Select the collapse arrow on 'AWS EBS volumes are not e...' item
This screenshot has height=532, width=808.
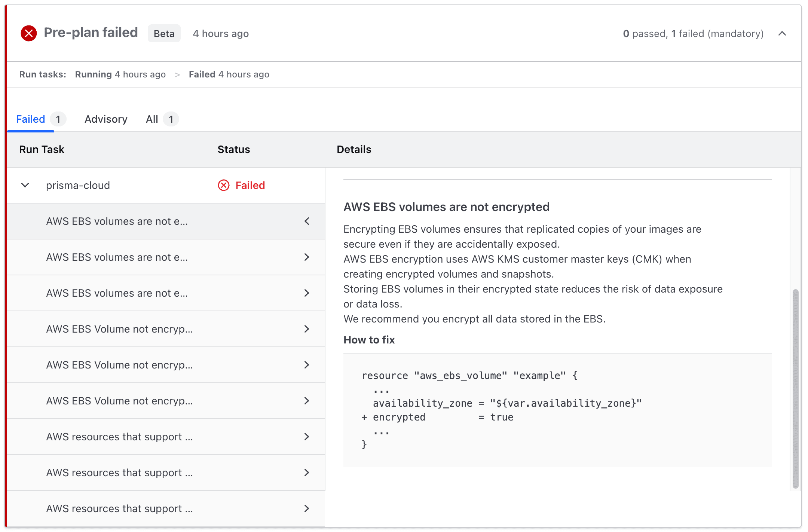[x=307, y=221]
